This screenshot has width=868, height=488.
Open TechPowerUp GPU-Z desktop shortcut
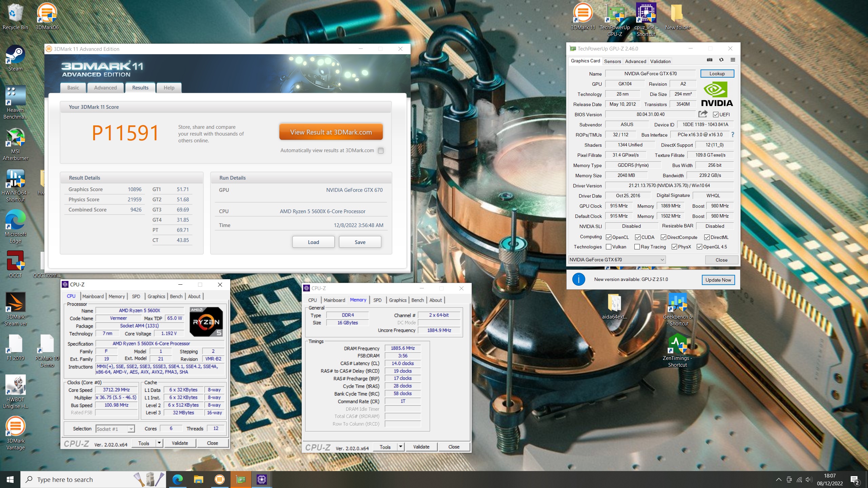click(x=615, y=20)
